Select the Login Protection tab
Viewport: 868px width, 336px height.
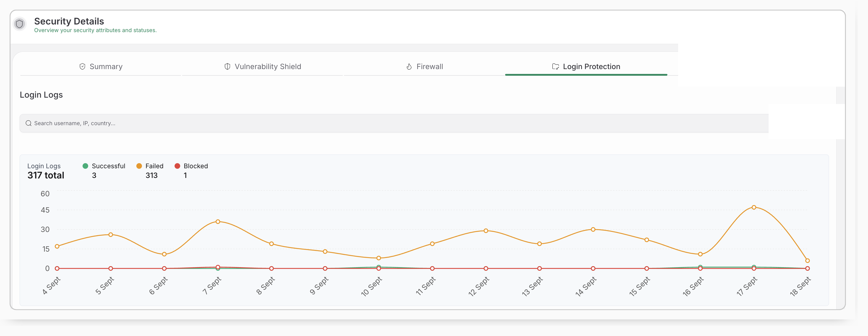click(x=586, y=66)
